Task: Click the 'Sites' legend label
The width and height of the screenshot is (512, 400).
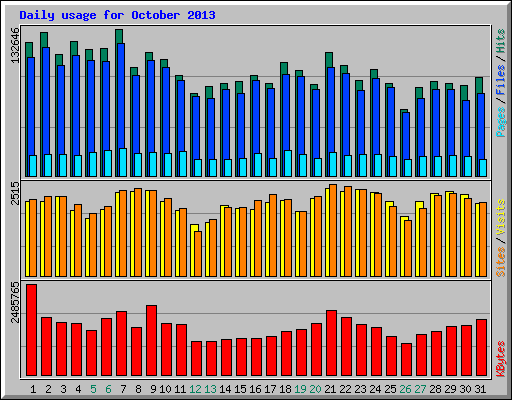Action: click(x=501, y=262)
